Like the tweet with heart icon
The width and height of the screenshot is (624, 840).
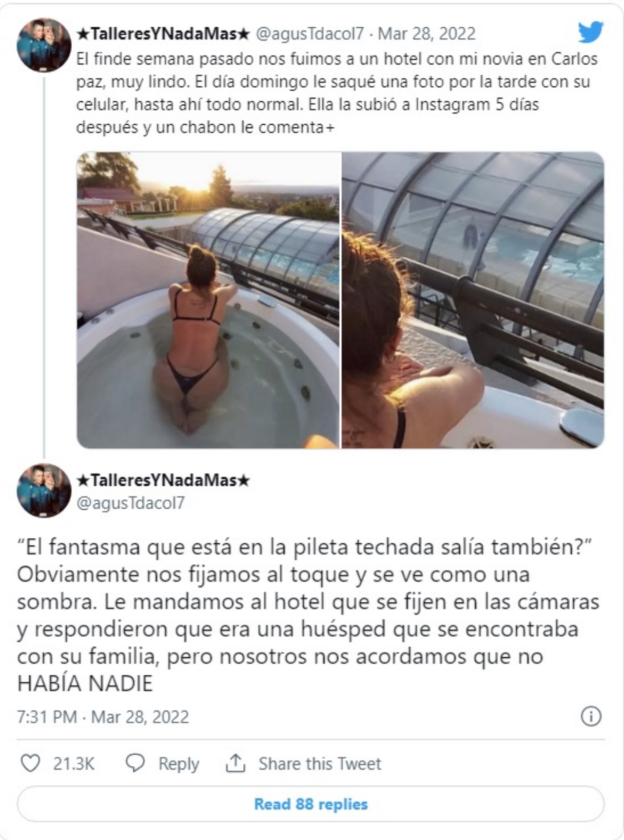30,763
